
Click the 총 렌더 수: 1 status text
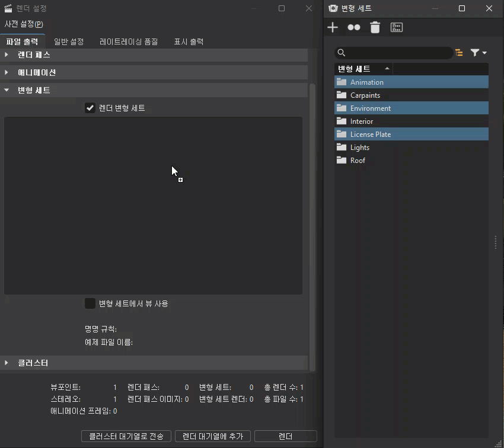(284, 388)
